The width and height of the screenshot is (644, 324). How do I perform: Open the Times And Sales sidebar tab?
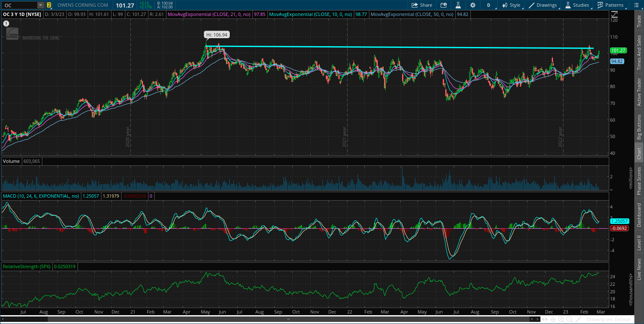639,52
